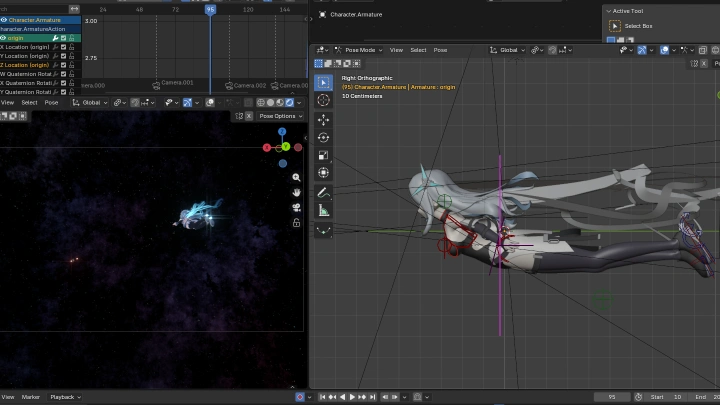Toggle X-ray in right viewport header

click(702, 50)
